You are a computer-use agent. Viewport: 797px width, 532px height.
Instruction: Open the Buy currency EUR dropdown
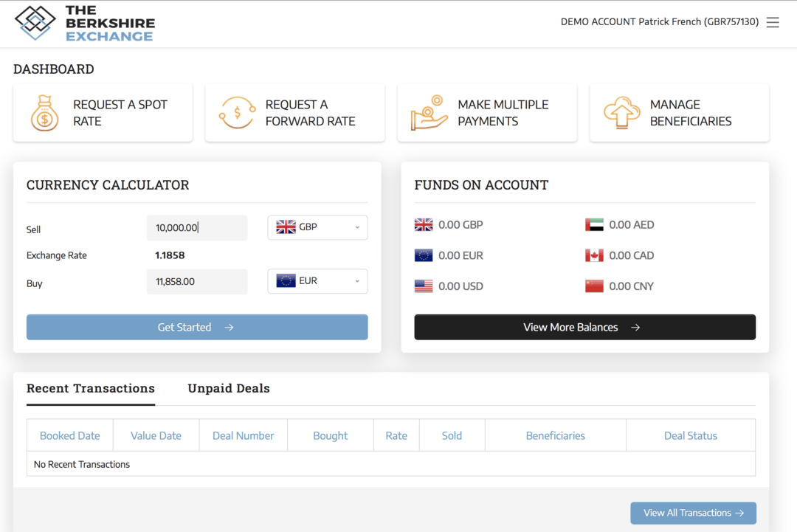[x=317, y=281]
